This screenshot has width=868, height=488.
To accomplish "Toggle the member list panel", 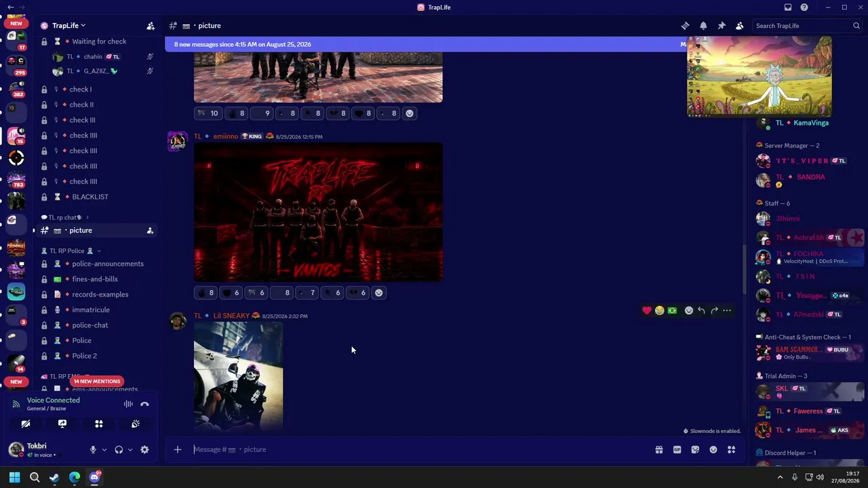I will click(x=740, y=26).
